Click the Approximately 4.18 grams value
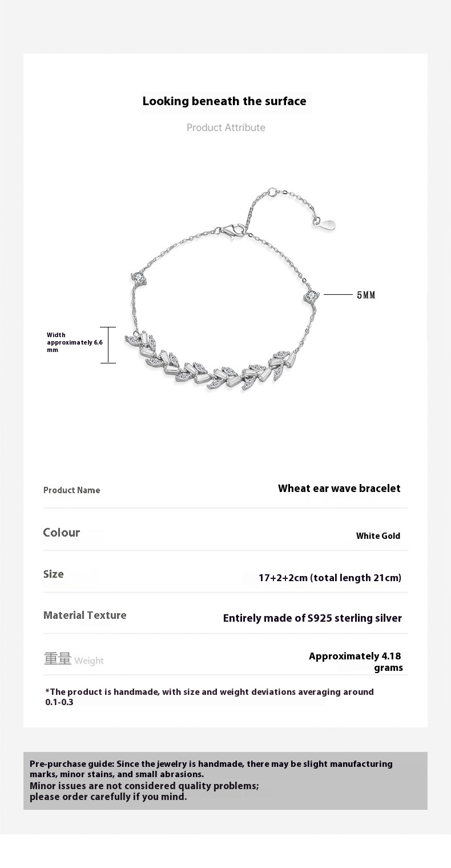The image size is (451, 868). 356,662
